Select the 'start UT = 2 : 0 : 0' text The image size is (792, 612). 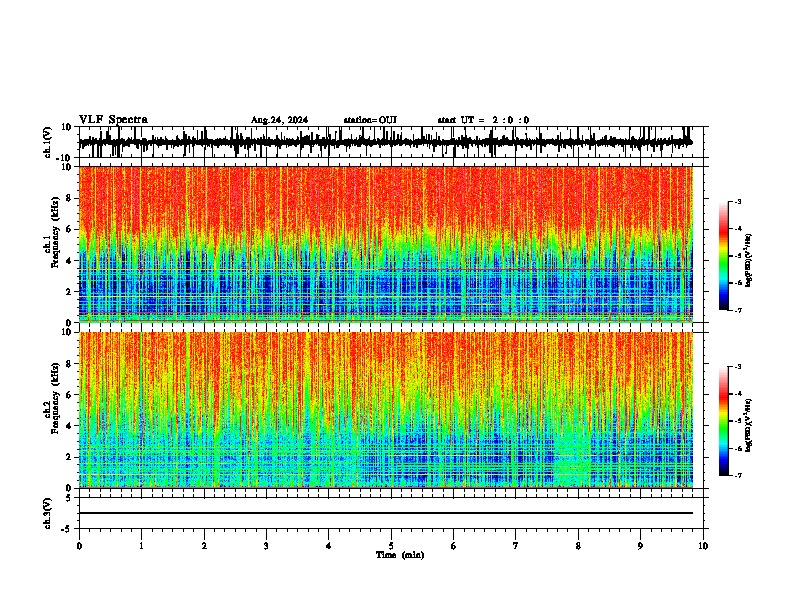483,120
